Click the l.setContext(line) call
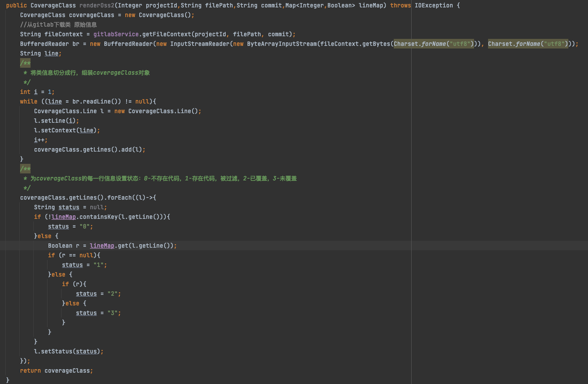588x384 pixels. pos(67,130)
